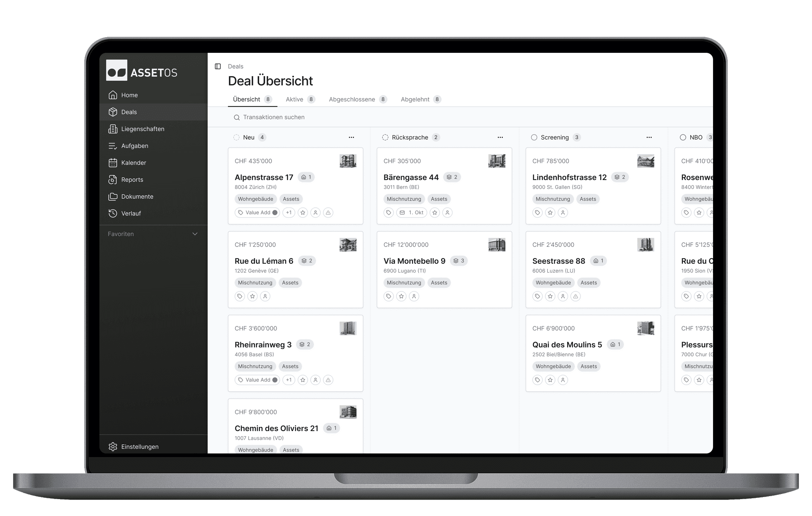812x516 pixels.
Task: Open Liegenschaften from the sidebar
Action: pyautogui.click(x=112, y=129)
